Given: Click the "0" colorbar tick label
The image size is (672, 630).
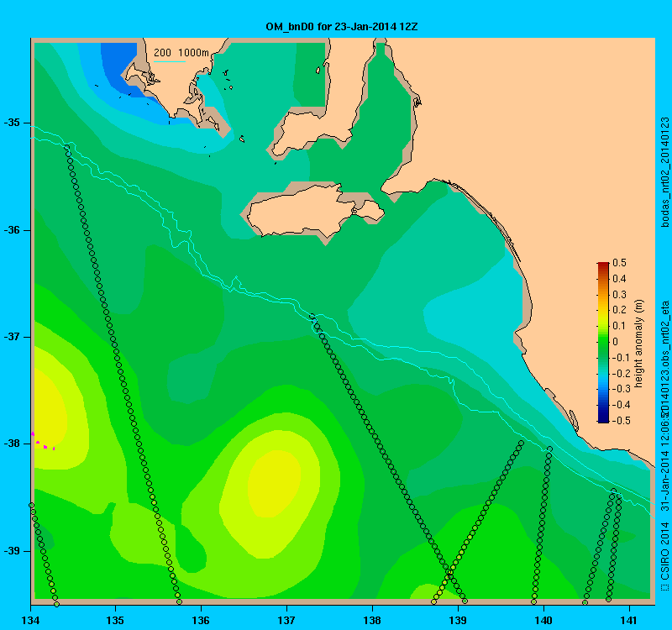Looking at the screenshot, I should [x=616, y=342].
